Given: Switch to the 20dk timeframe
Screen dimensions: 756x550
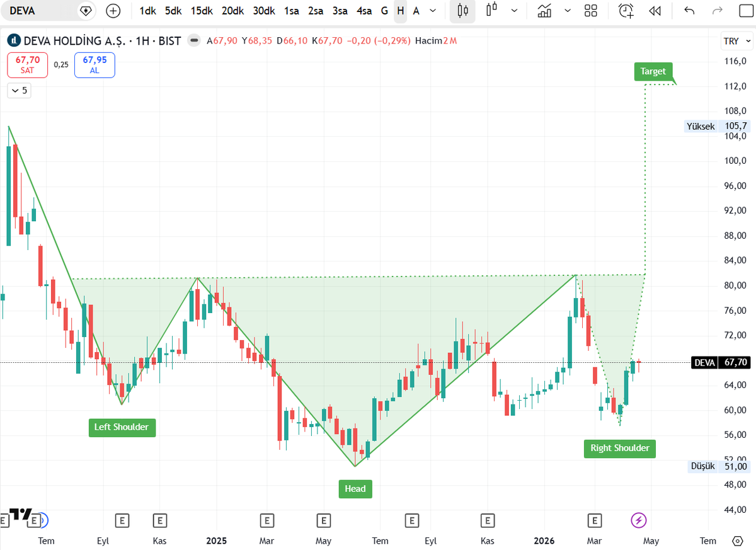Looking at the screenshot, I should coord(233,11).
